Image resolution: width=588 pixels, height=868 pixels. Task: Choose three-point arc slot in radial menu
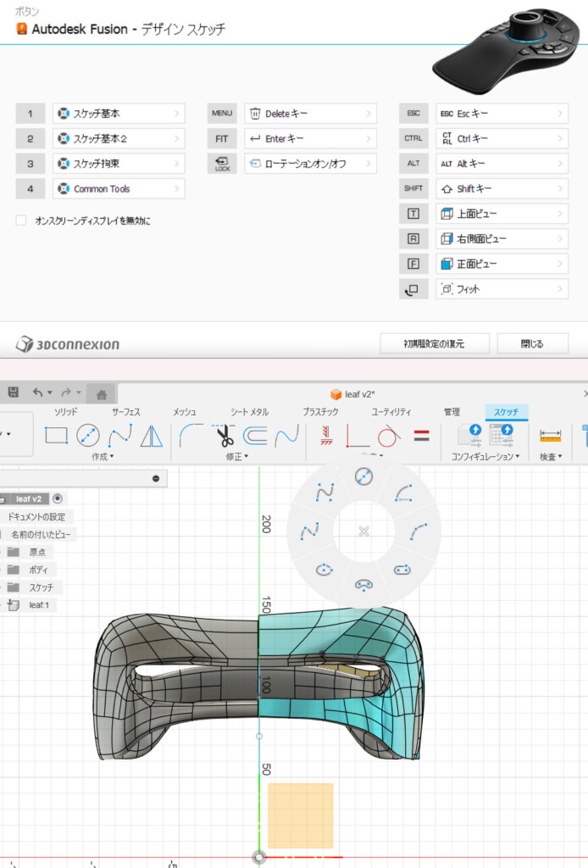click(x=363, y=585)
